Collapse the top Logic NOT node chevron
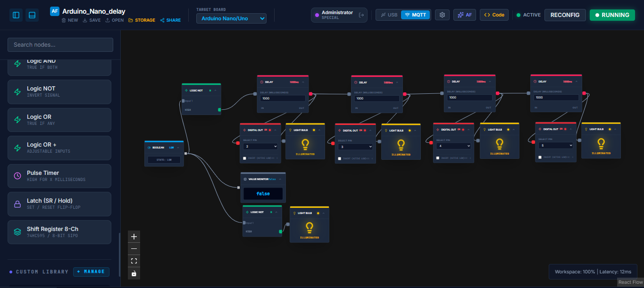 click(215, 90)
